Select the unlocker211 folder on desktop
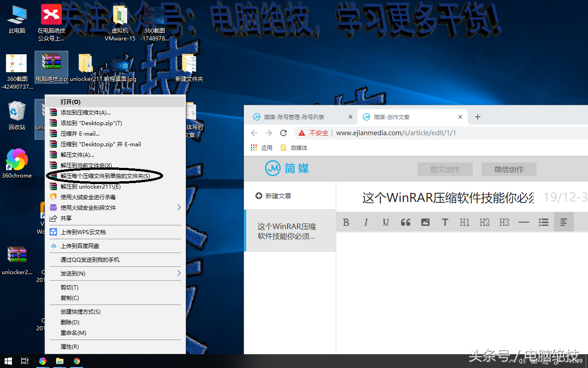Viewport: 588px width, 368px height. (85, 67)
